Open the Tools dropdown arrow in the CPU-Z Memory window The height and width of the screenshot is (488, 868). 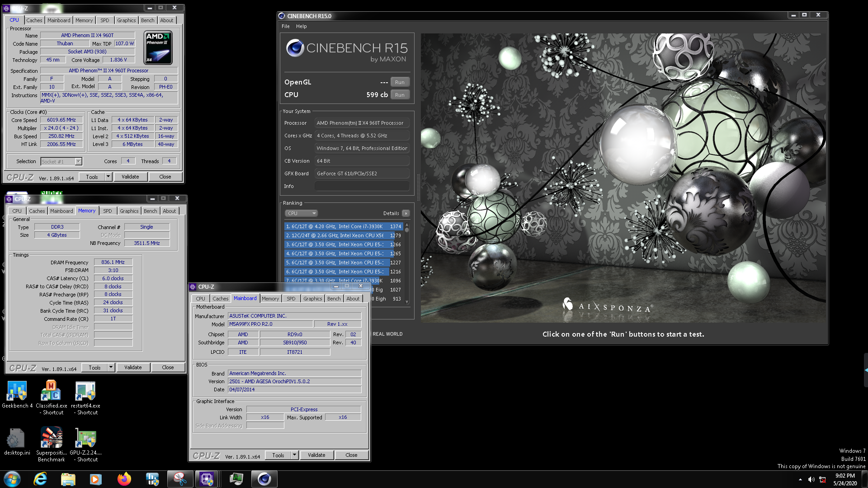click(111, 367)
